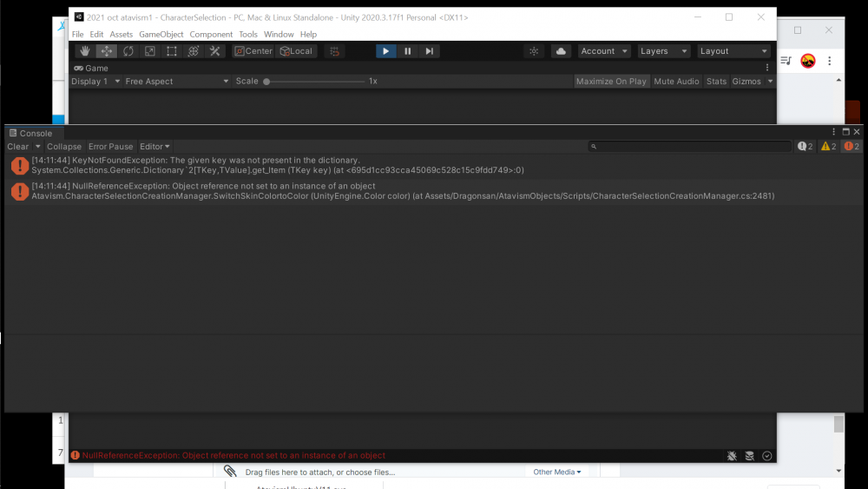Select the Rect transform tool

pyautogui.click(x=172, y=51)
